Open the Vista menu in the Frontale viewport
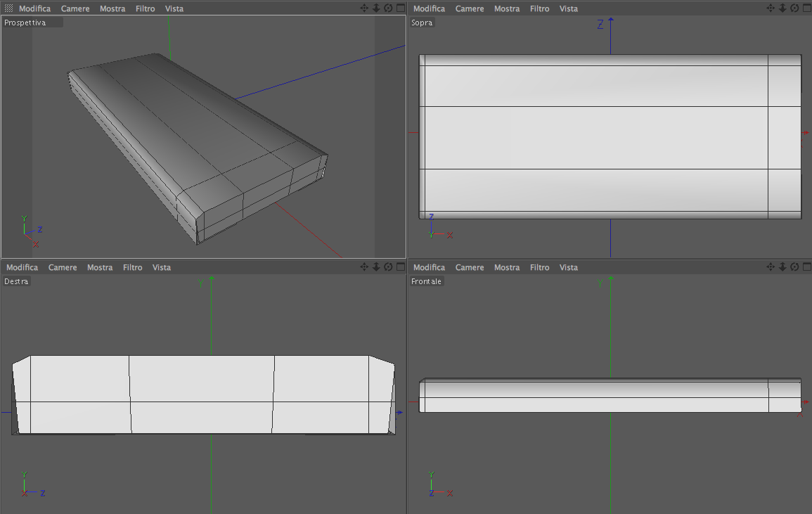This screenshot has width=812, height=514. tap(568, 267)
